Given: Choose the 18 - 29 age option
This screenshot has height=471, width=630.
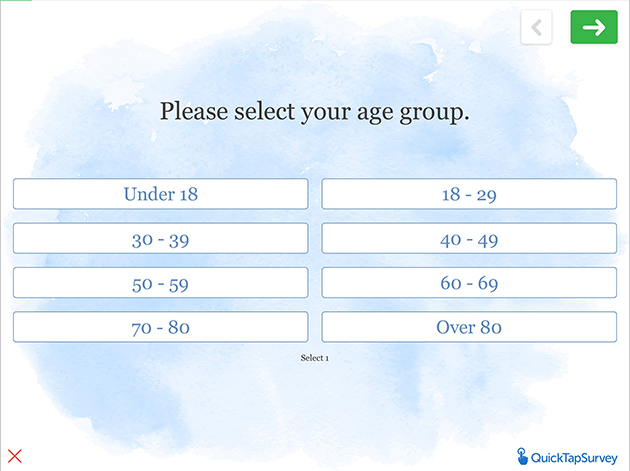Looking at the screenshot, I should point(469,194).
